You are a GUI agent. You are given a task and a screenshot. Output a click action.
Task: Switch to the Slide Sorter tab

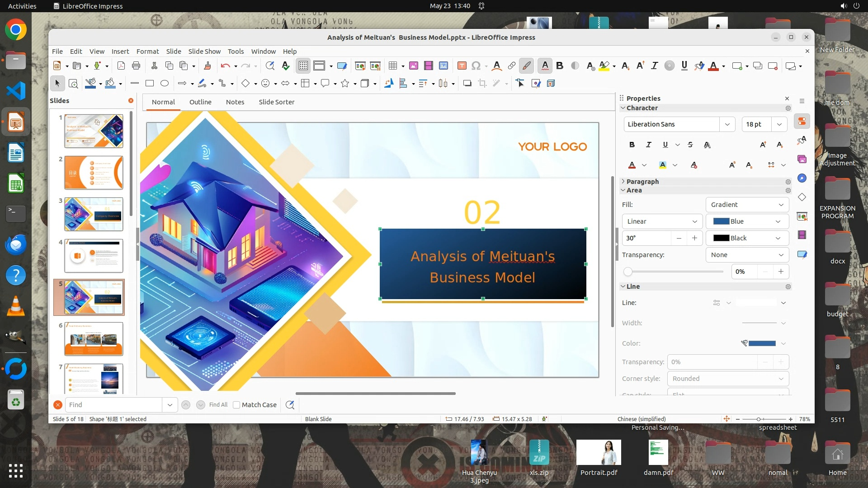[x=276, y=102]
